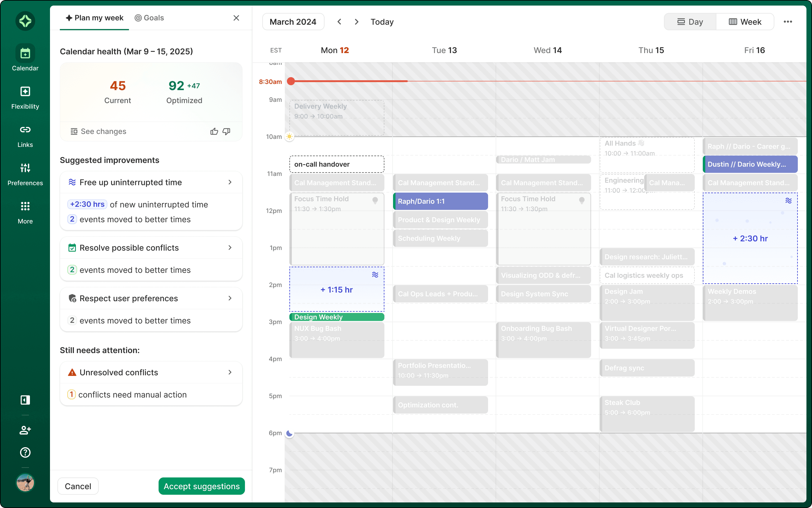
Task: Click Accept suggestions button
Action: pyautogui.click(x=201, y=486)
